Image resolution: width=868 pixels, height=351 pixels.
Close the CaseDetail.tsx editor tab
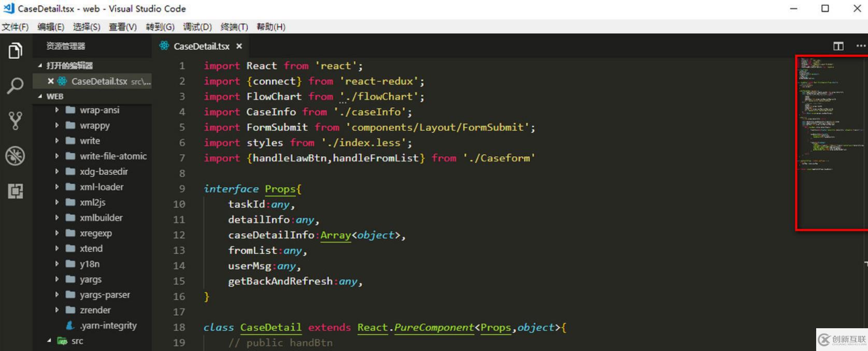[239, 46]
